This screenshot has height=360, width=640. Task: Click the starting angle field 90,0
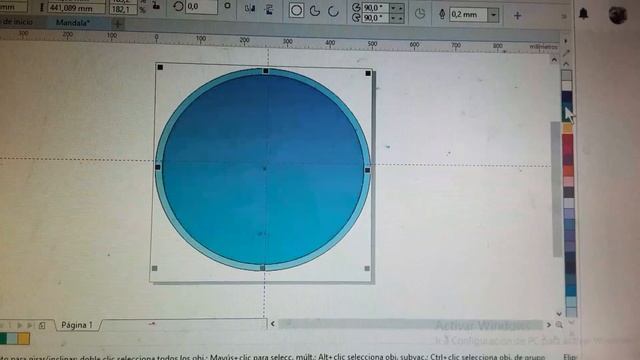(x=376, y=8)
